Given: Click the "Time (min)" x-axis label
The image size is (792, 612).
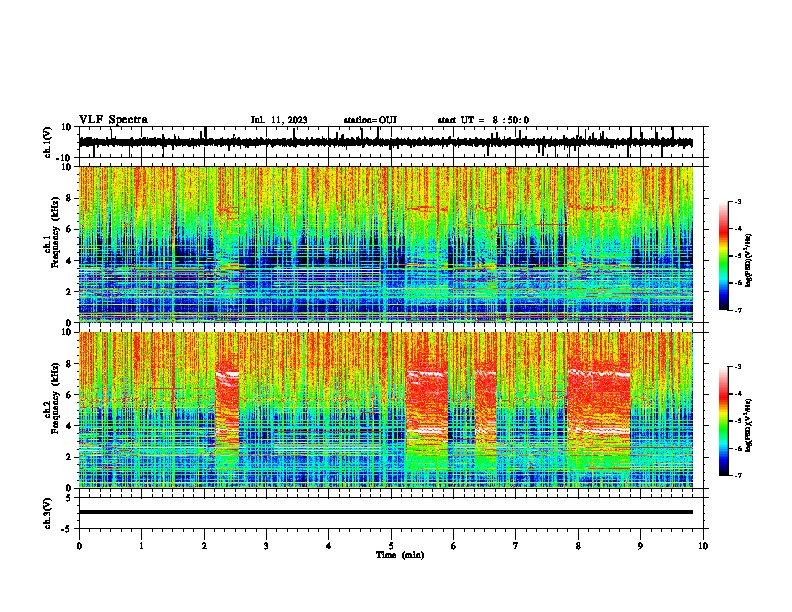Looking at the screenshot, I should tap(400, 555).
